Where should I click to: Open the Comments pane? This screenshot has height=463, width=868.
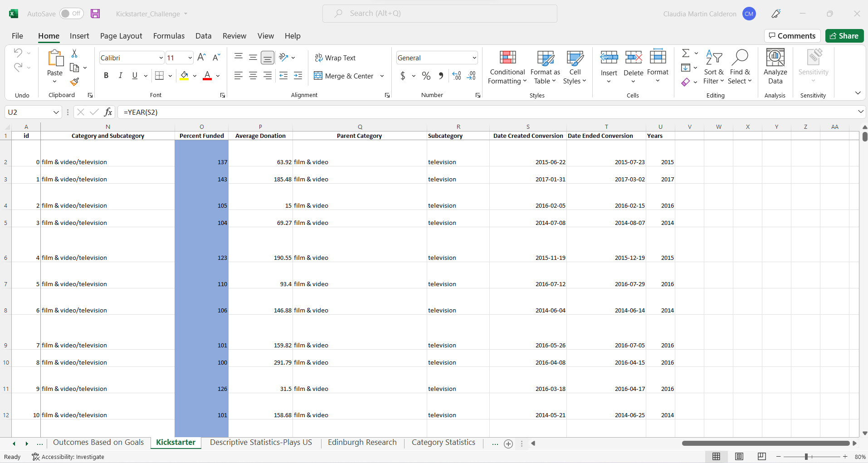click(792, 36)
